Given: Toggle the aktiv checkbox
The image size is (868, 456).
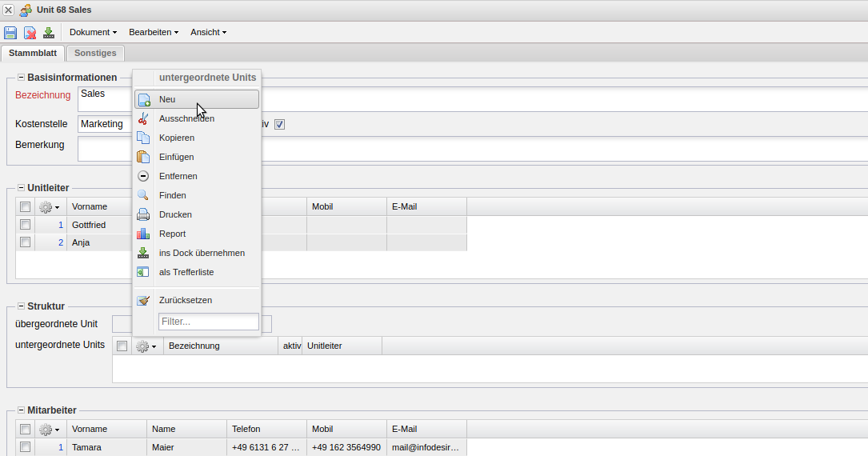Looking at the screenshot, I should pos(280,124).
